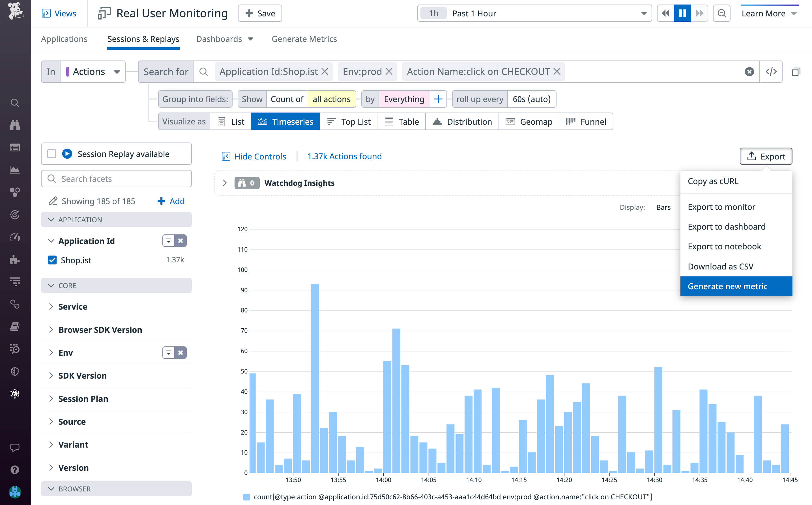Open the Hide Controls link
812x505 pixels.
pos(260,156)
